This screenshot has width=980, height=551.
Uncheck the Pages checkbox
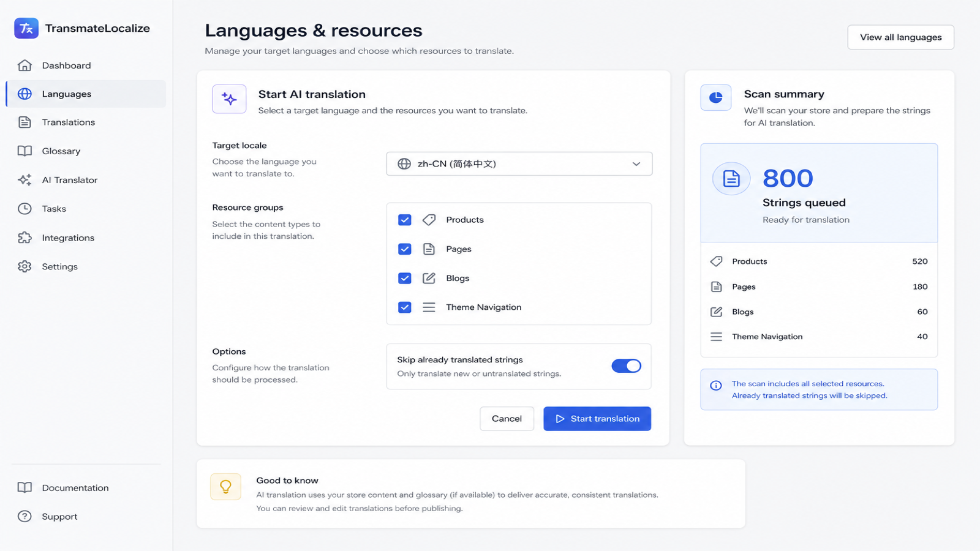pos(405,249)
